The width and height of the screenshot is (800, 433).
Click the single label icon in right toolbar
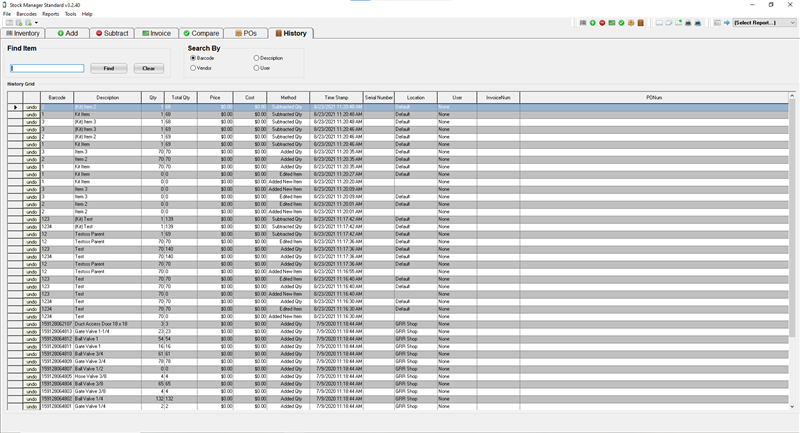(659, 23)
